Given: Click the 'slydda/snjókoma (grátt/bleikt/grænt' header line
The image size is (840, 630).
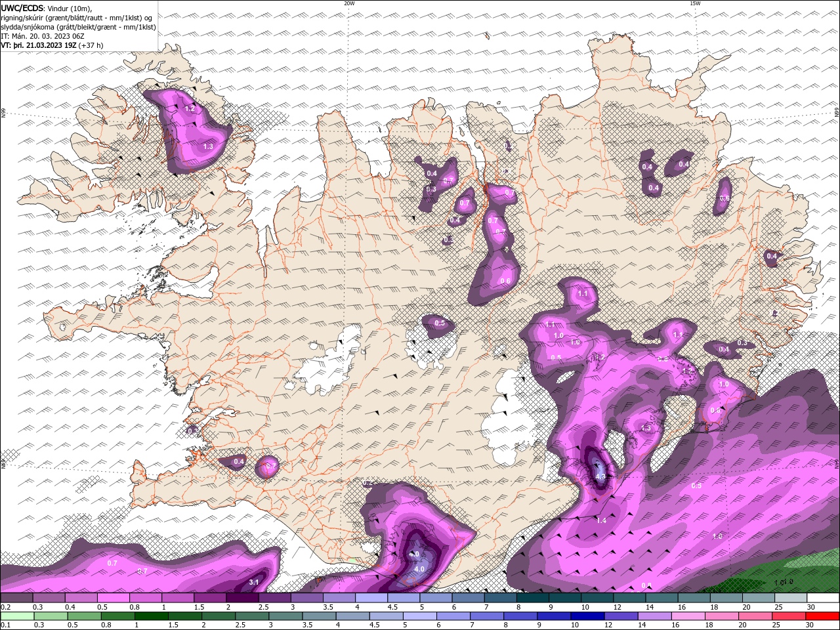Looking at the screenshot, I should pyautogui.click(x=79, y=27).
